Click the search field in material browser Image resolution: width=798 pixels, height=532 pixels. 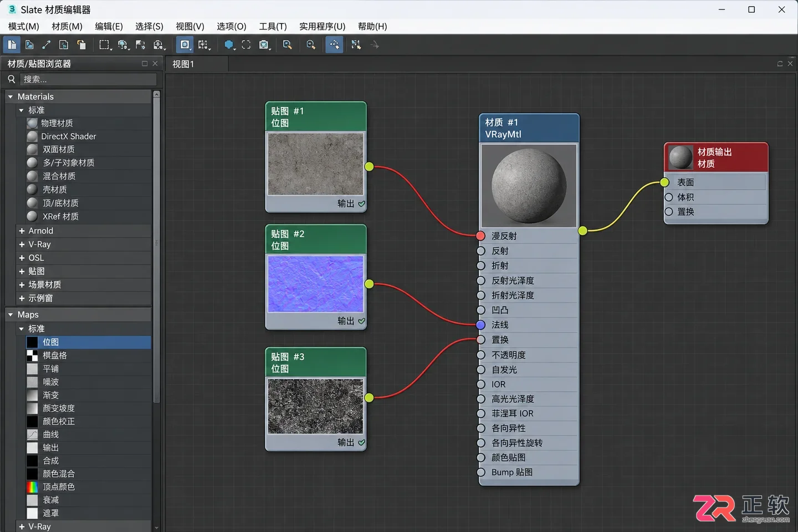[88, 79]
